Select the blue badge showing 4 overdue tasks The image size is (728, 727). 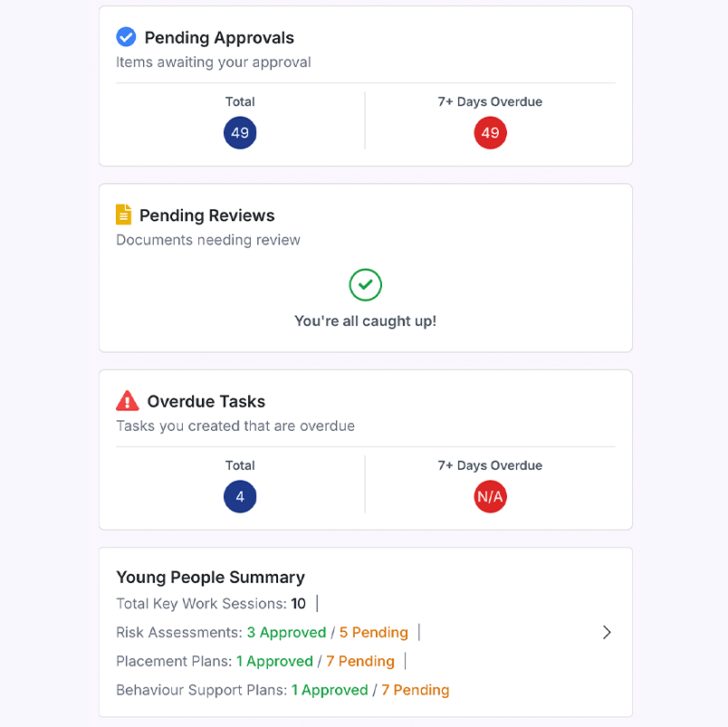(240, 496)
